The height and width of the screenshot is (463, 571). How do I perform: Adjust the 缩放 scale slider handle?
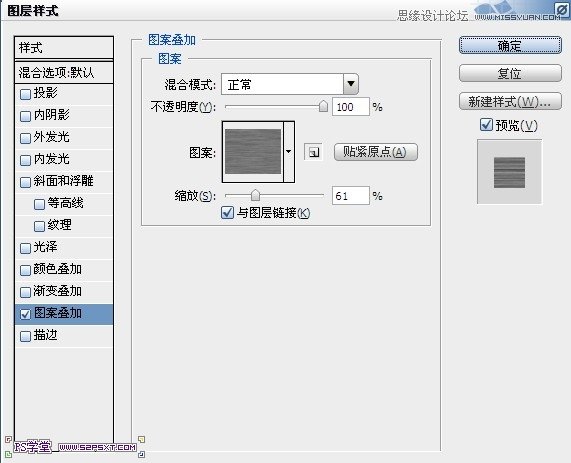coord(255,195)
